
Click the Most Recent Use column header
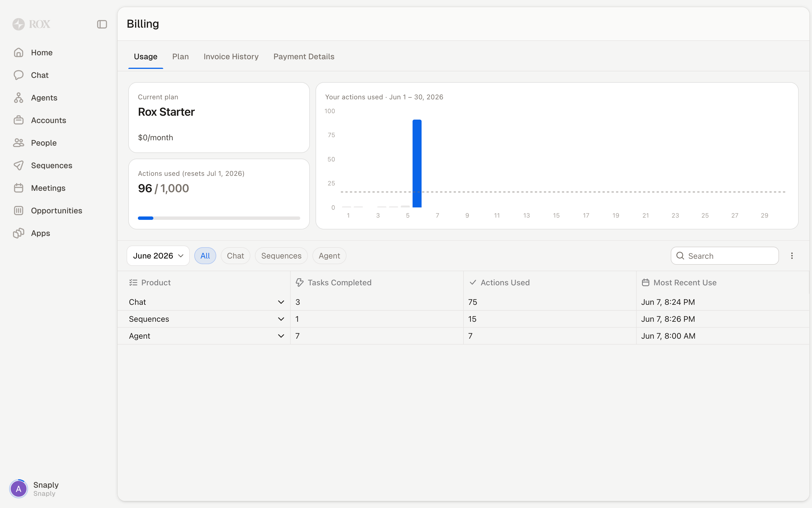pos(723,283)
